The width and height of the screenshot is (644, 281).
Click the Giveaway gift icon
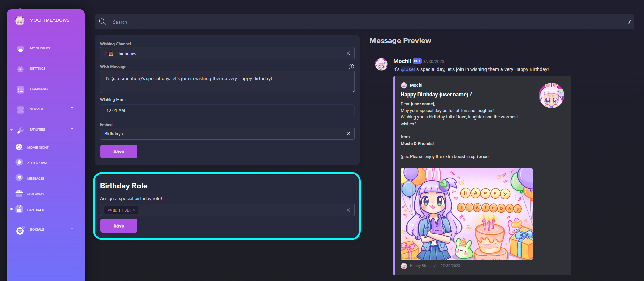point(19,194)
